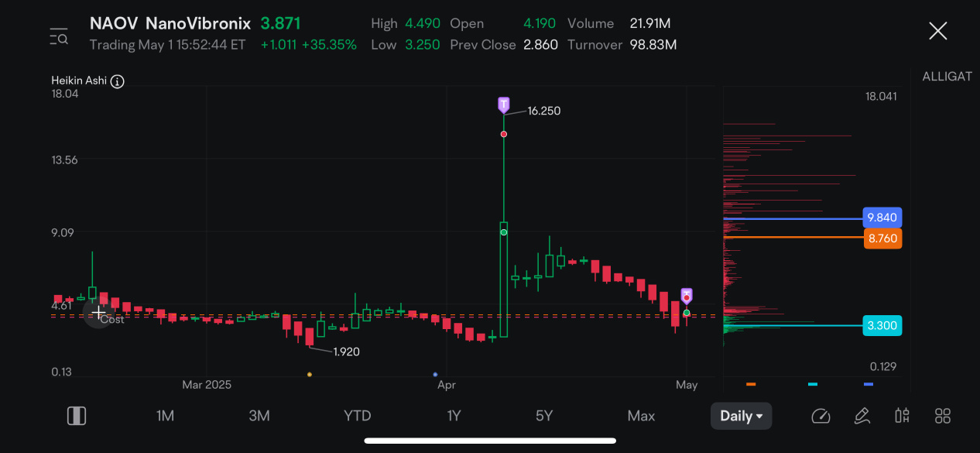980x453 pixels.
Task: Tap the Apr date axis label
Action: [447, 384]
